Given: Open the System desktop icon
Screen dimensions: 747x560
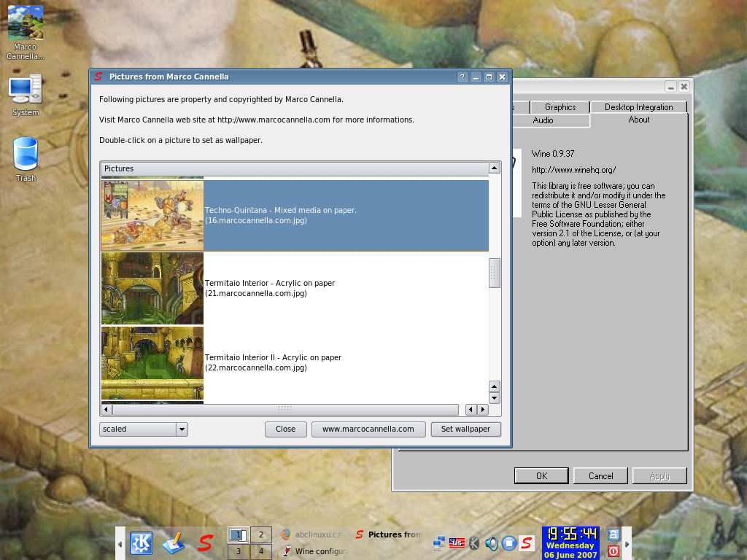Looking at the screenshot, I should pos(26,96).
